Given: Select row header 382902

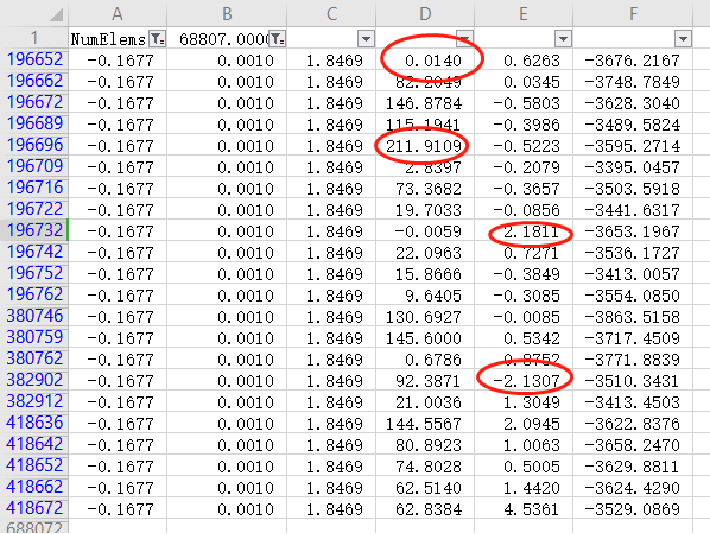Looking at the screenshot, I should point(34,381).
